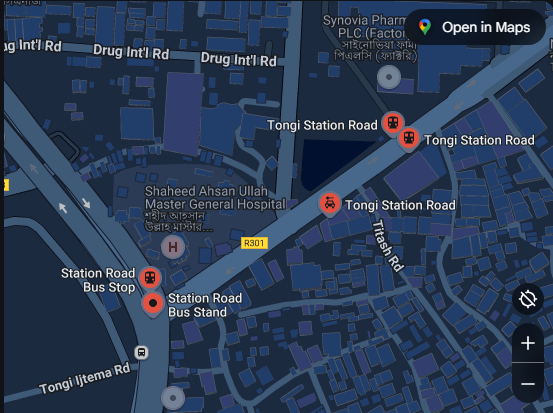
Task: Click the Google Maps pin logo
Action: click(x=425, y=27)
